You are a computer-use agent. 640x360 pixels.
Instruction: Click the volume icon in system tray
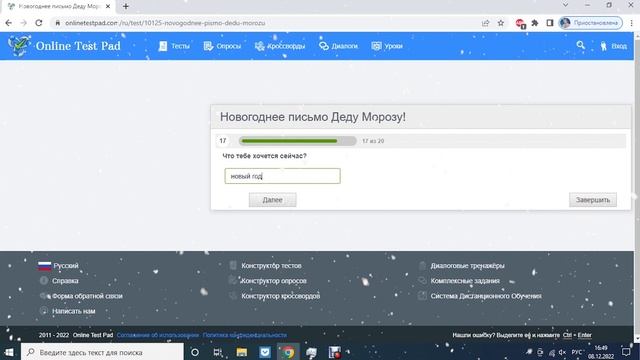(x=562, y=352)
